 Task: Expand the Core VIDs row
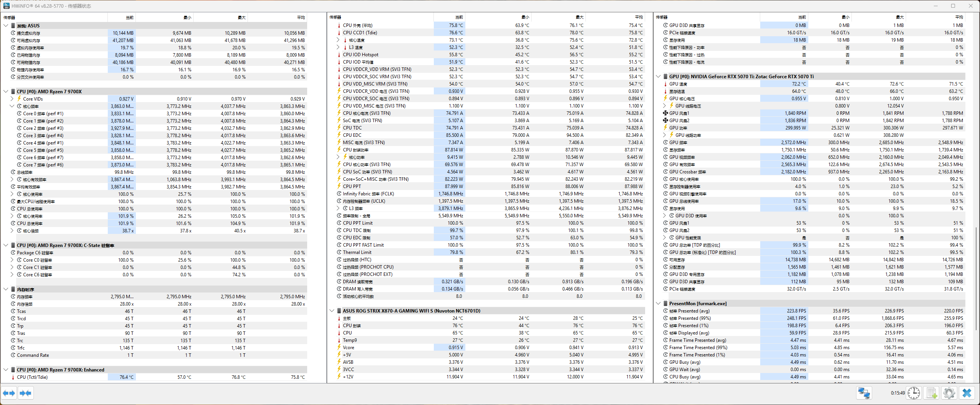(x=12, y=99)
